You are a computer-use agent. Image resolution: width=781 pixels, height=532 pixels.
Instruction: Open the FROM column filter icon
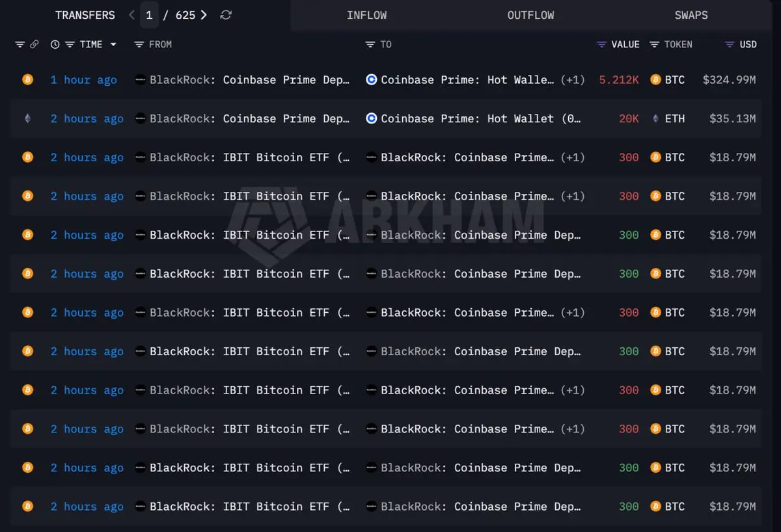(139, 44)
